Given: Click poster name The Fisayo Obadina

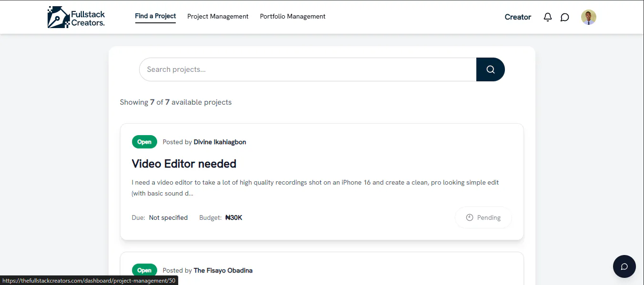Looking at the screenshot, I should pos(223,270).
